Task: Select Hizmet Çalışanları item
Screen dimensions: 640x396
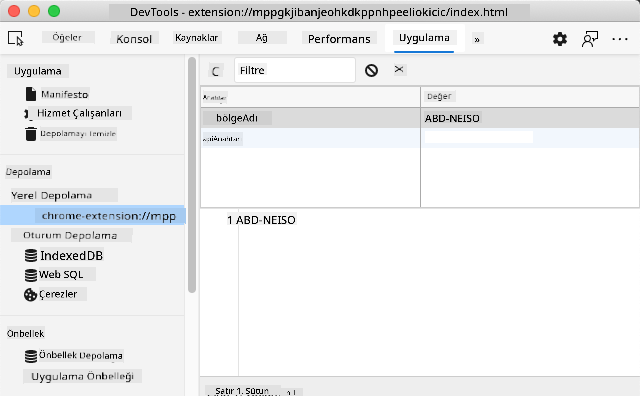Action: point(79,113)
